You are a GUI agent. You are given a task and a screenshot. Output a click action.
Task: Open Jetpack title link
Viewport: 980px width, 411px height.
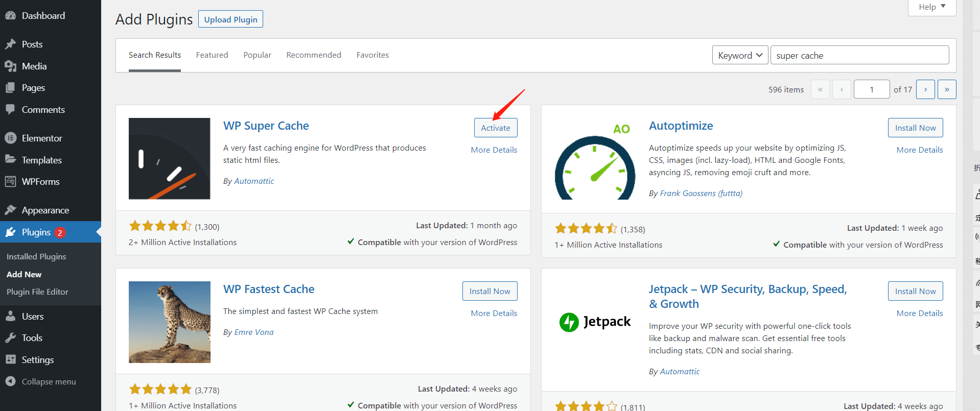[748, 297]
